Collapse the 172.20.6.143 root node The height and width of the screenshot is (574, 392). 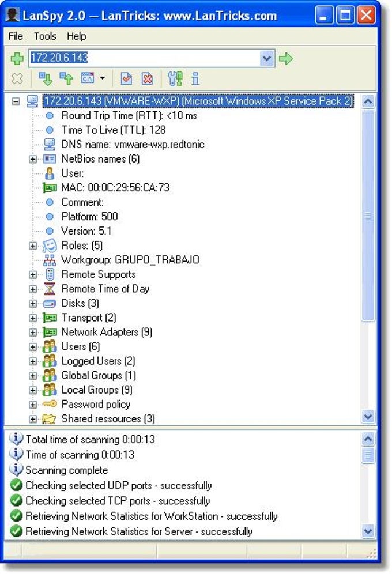pyautogui.click(x=16, y=101)
